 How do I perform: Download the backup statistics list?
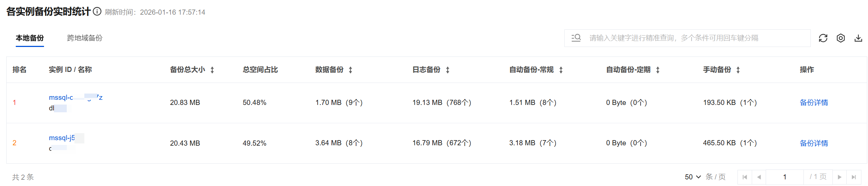pyautogui.click(x=858, y=38)
